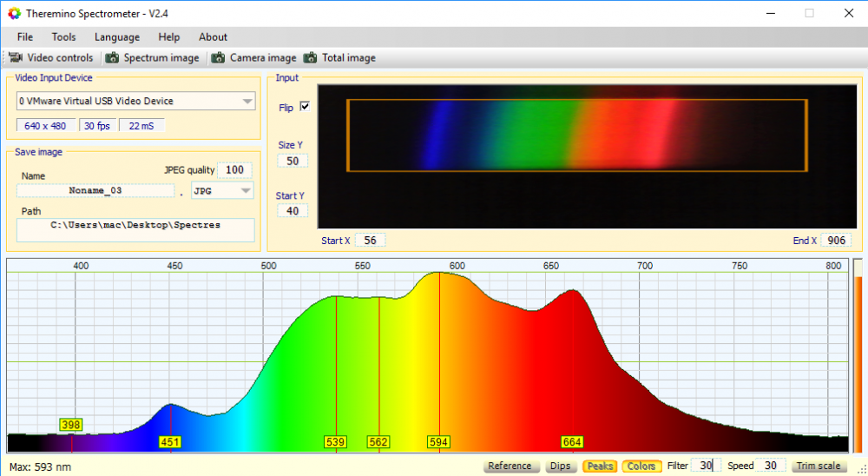The width and height of the screenshot is (868, 476).
Task: Click the Size Y value 50
Action: (x=293, y=162)
